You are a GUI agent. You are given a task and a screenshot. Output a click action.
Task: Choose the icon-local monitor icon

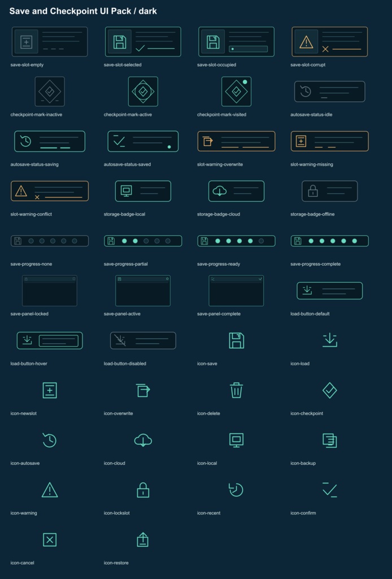(x=236, y=440)
